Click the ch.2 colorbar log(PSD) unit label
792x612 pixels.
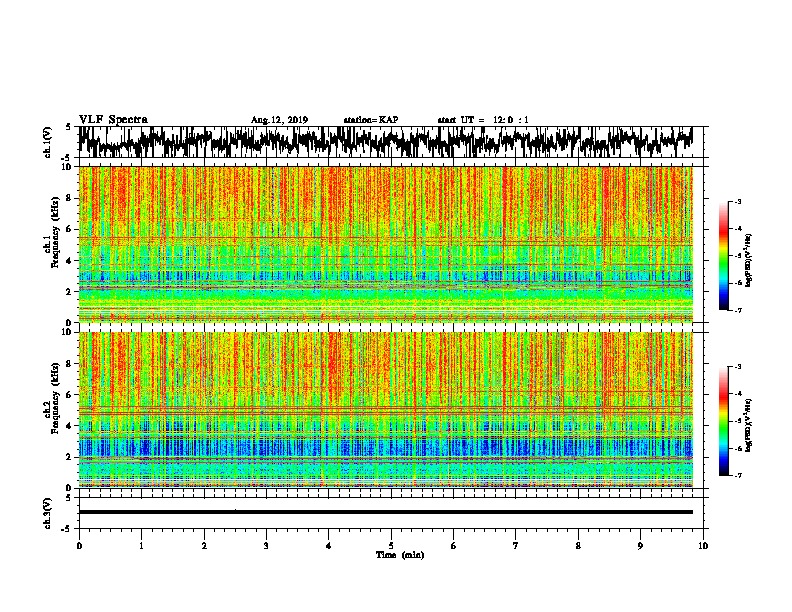click(748, 425)
